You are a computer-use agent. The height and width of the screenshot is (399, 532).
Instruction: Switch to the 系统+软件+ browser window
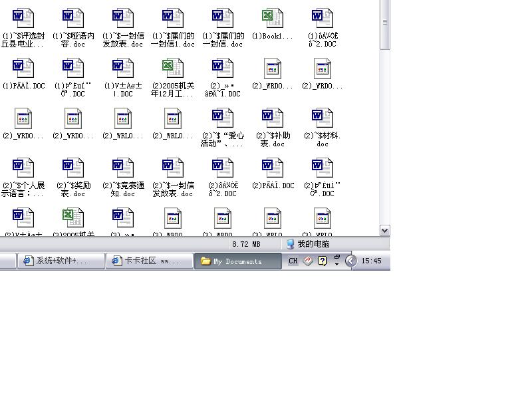[61, 261]
